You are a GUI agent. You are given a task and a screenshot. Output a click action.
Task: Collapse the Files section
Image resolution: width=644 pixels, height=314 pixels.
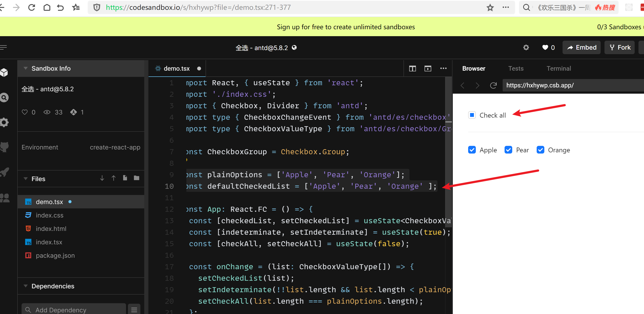pos(25,179)
